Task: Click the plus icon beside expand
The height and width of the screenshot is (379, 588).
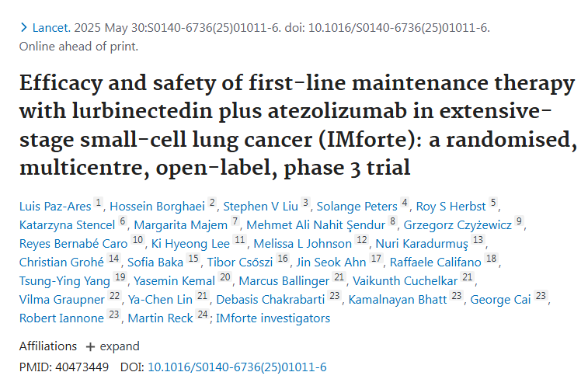Action: click(x=90, y=346)
